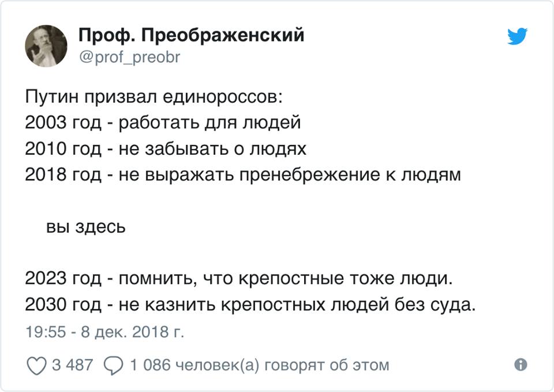The height and width of the screenshot is (392, 554).
Task: Click the reply count number 1 086
Action: coord(151,365)
